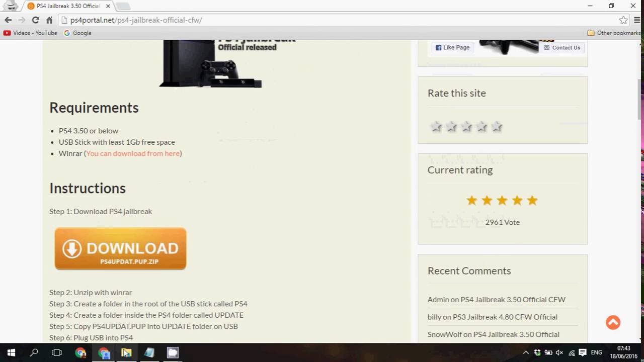Screen dimensions: 644x362
Task: Open File Explorer from the taskbar
Action: click(x=126, y=352)
